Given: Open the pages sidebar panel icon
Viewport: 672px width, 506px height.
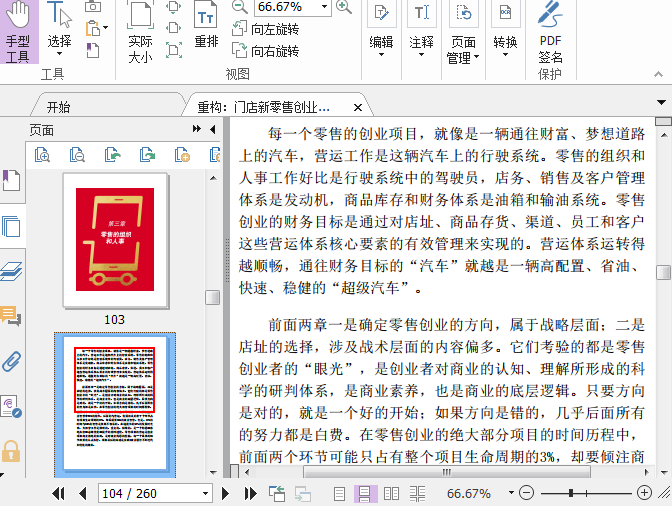Looking at the screenshot, I should tap(11, 227).
